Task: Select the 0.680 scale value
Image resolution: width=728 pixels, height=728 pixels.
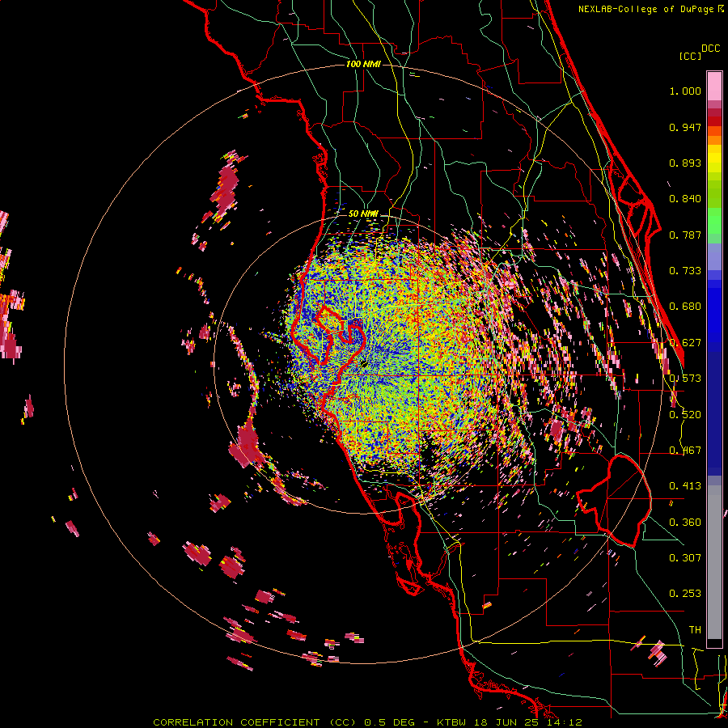Action: (x=685, y=307)
